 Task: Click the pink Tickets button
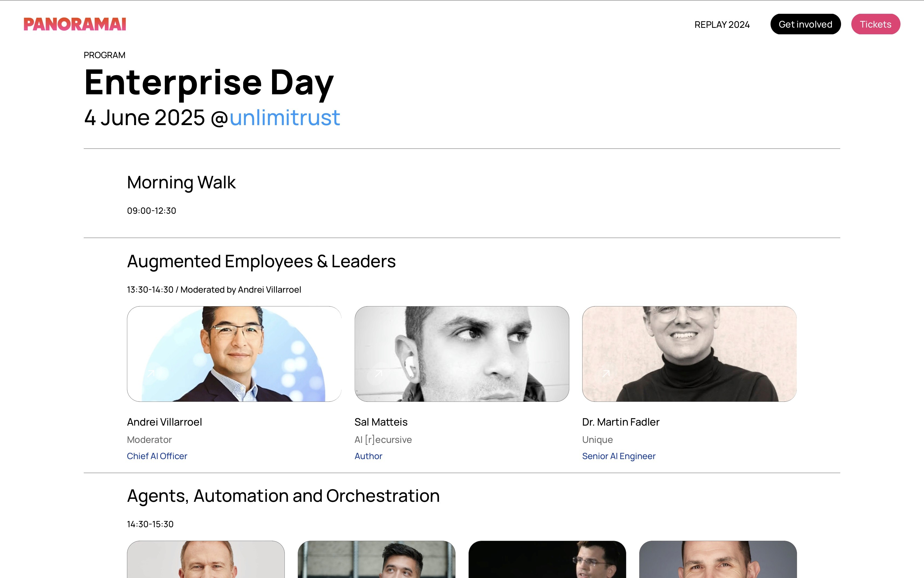point(875,24)
